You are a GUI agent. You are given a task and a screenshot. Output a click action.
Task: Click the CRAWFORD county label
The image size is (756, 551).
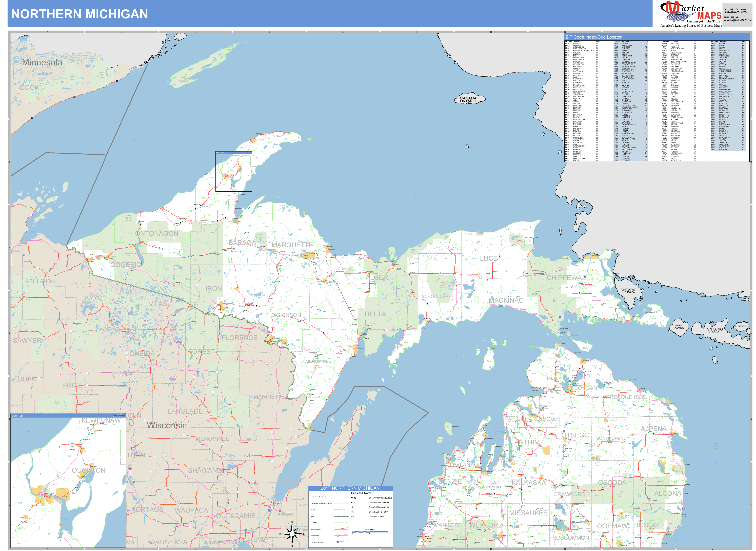(x=569, y=494)
